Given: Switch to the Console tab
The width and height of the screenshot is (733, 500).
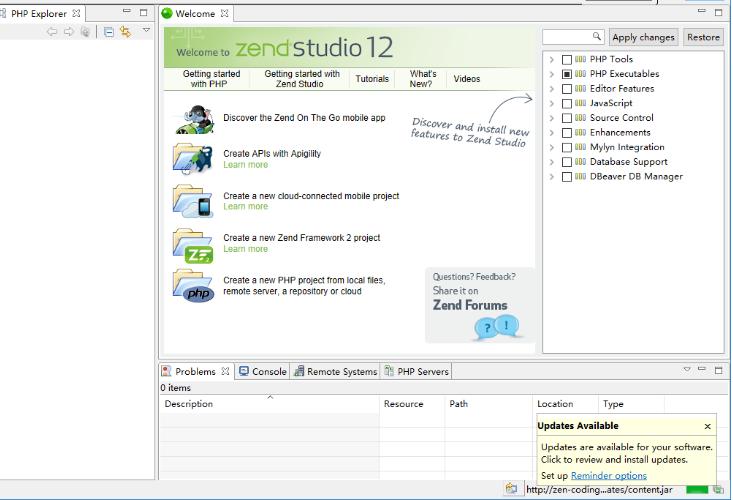Looking at the screenshot, I should point(263,371).
